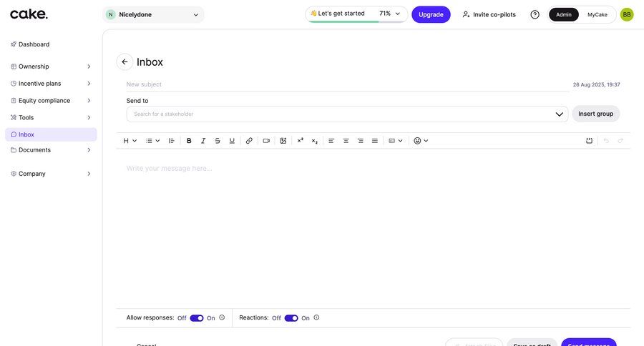Click the Insert group button
The width and height of the screenshot is (644, 346).
[595, 114]
